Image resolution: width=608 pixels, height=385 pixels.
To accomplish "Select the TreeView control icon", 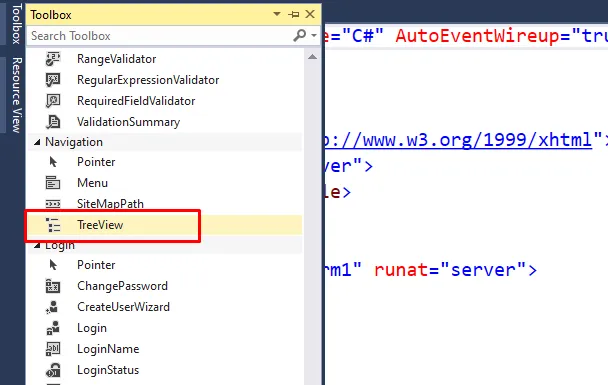I will point(53,225).
